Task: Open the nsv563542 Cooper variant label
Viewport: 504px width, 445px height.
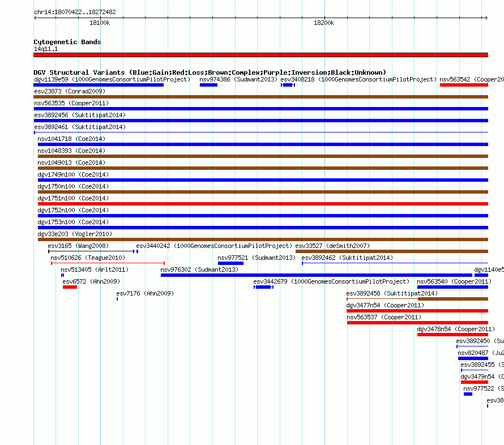Action: click(x=472, y=79)
